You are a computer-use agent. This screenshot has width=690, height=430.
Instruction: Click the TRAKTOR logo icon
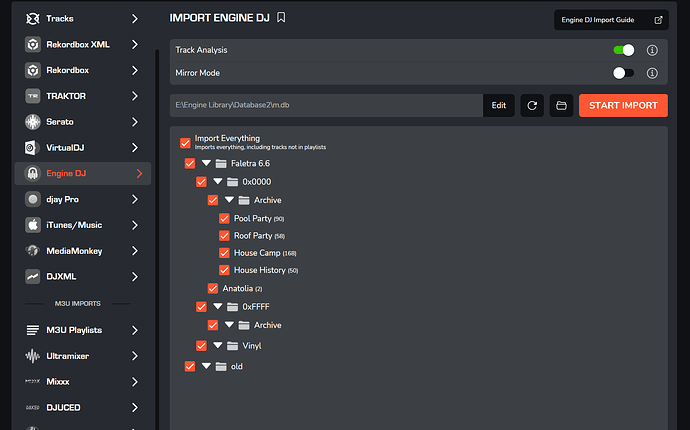click(33, 96)
